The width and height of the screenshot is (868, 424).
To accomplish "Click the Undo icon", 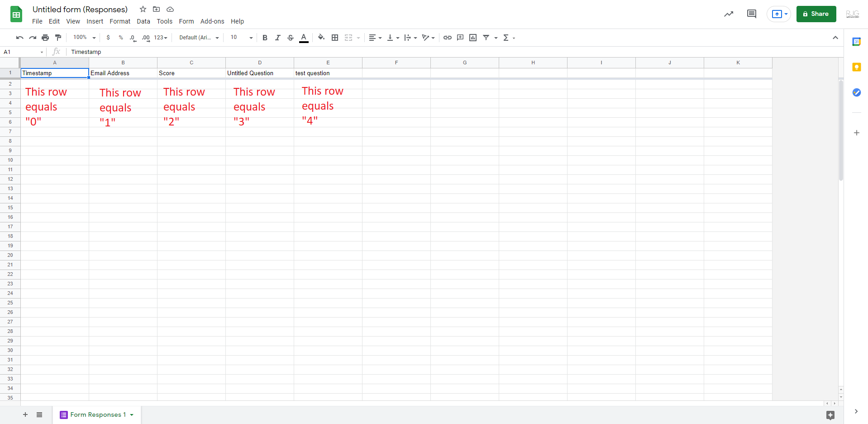I will pyautogui.click(x=19, y=38).
